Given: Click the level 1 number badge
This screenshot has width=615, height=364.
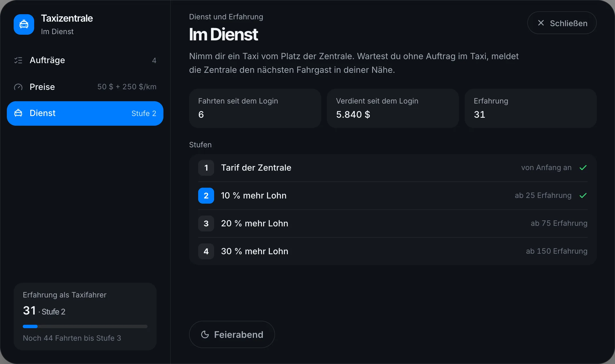Looking at the screenshot, I should tap(206, 168).
